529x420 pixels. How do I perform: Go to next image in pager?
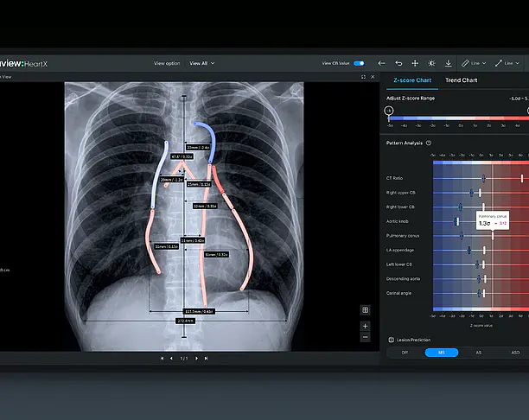pyautogui.click(x=197, y=359)
